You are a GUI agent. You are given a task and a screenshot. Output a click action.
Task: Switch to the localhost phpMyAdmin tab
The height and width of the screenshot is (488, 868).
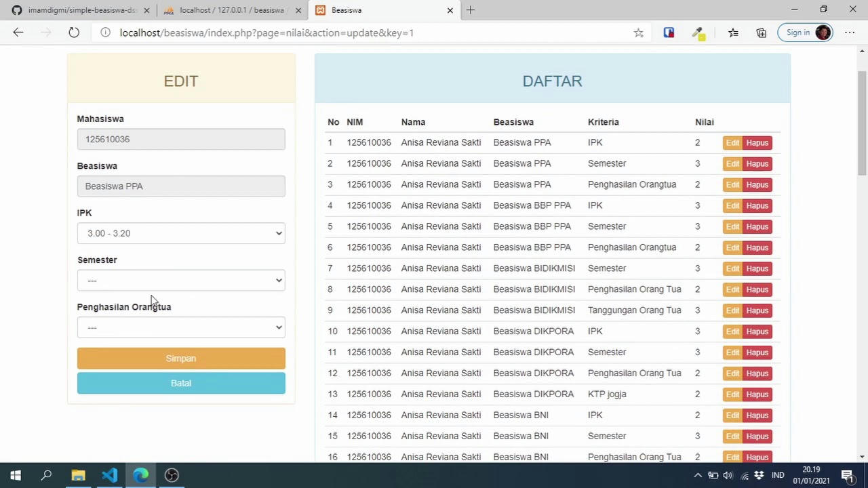click(x=231, y=10)
